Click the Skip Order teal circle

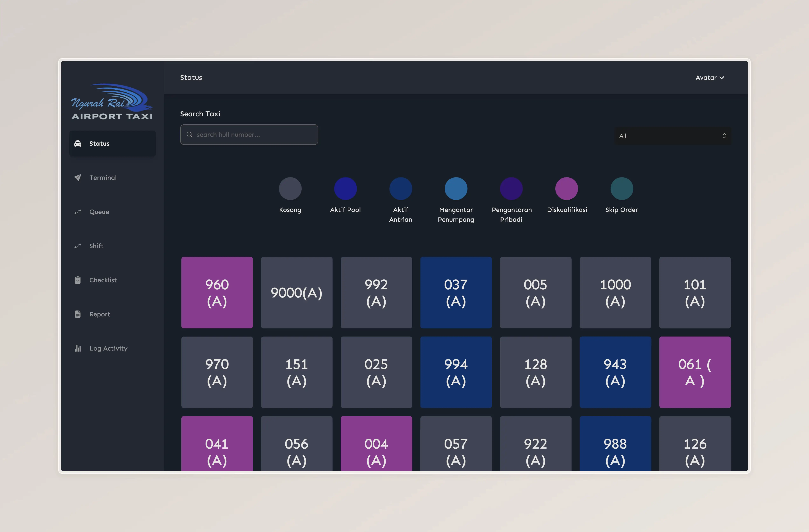(x=621, y=189)
